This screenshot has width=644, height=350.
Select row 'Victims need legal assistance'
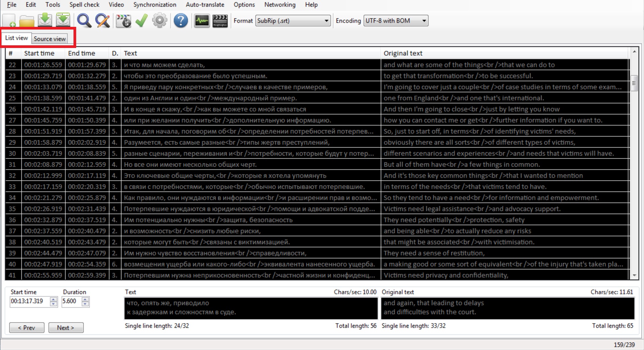click(317, 209)
